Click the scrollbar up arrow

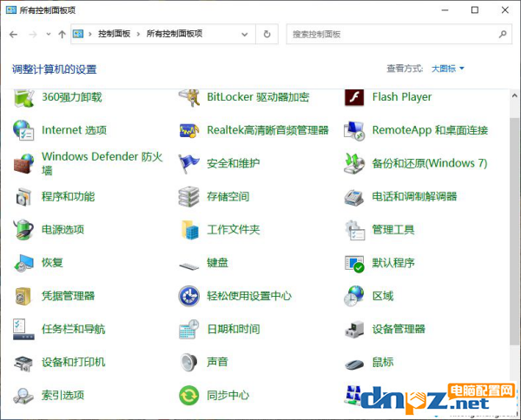point(514,96)
